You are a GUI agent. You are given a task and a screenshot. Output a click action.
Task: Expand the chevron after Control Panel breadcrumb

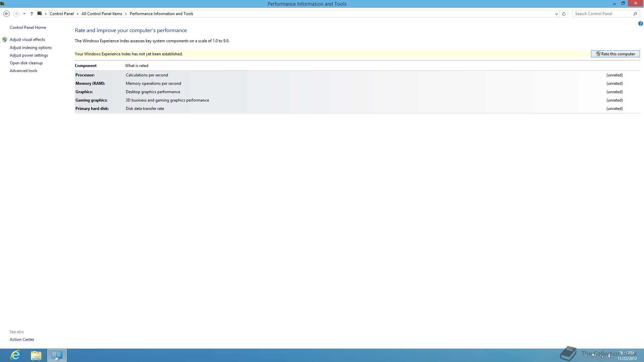77,14
